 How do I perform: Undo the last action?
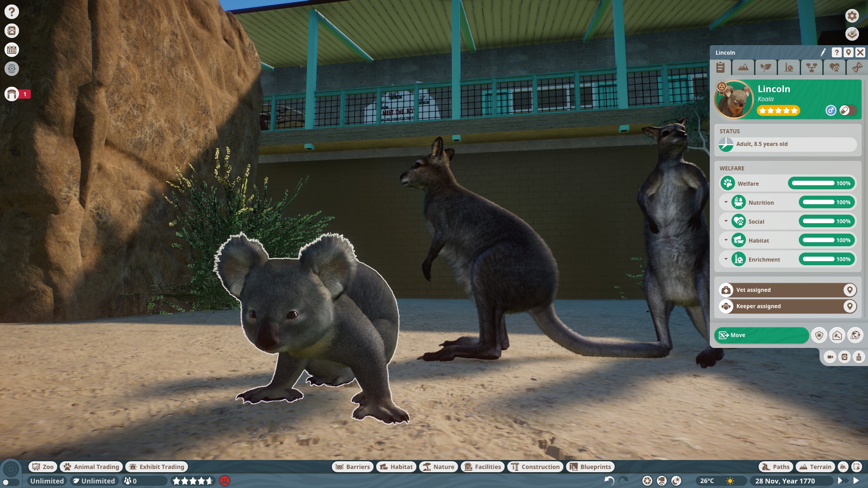click(x=609, y=481)
